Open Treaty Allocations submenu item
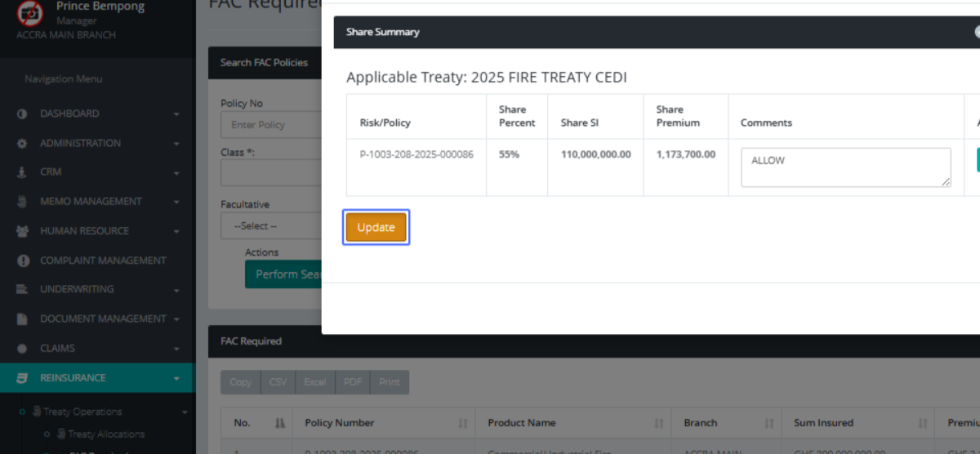Viewport: 980px width, 454px height. click(105, 434)
